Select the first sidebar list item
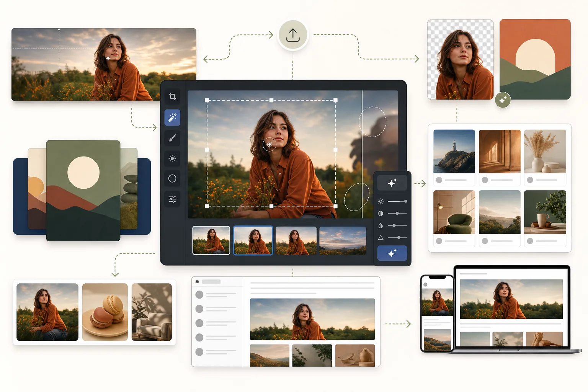Image resolution: width=588 pixels, height=392 pixels. tap(216, 294)
